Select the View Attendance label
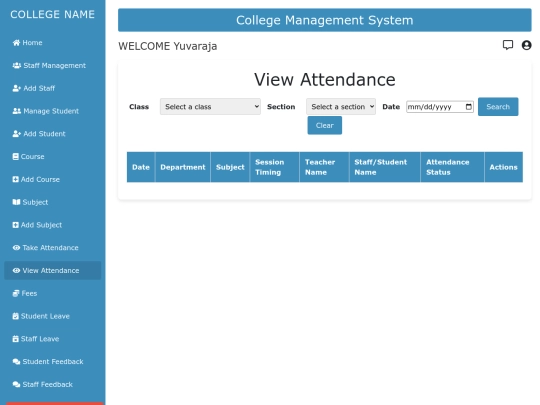The image size is (540, 405). click(x=51, y=271)
